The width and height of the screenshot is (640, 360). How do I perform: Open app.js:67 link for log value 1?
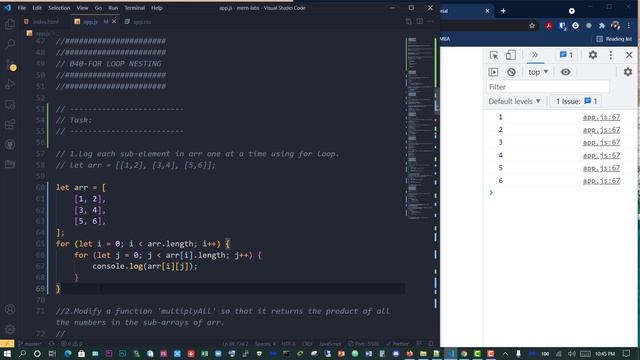pyautogui.click(x=601, y=117)
